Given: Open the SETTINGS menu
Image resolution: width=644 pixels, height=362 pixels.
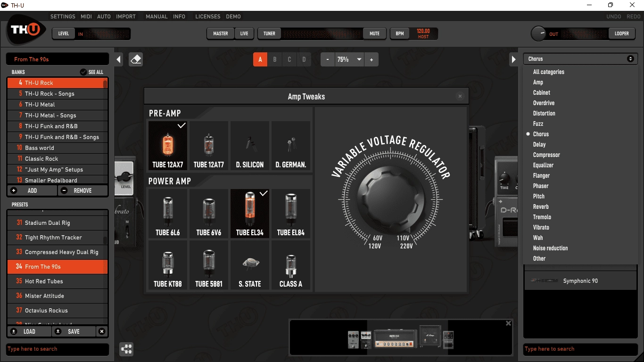Looking at the screenshot, I should 63,16.
